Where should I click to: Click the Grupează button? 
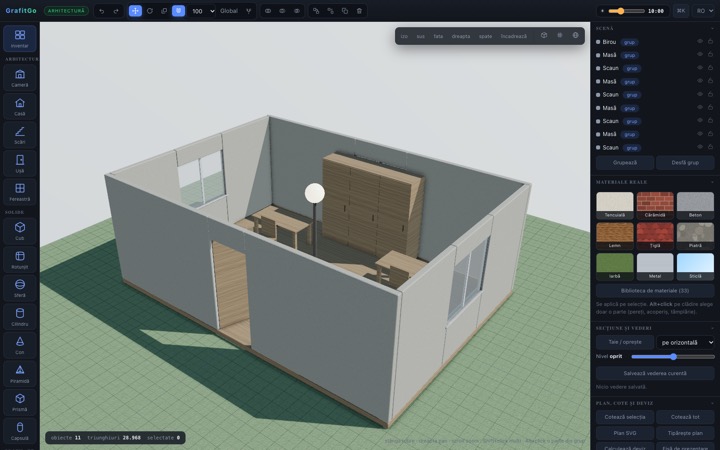625,163
